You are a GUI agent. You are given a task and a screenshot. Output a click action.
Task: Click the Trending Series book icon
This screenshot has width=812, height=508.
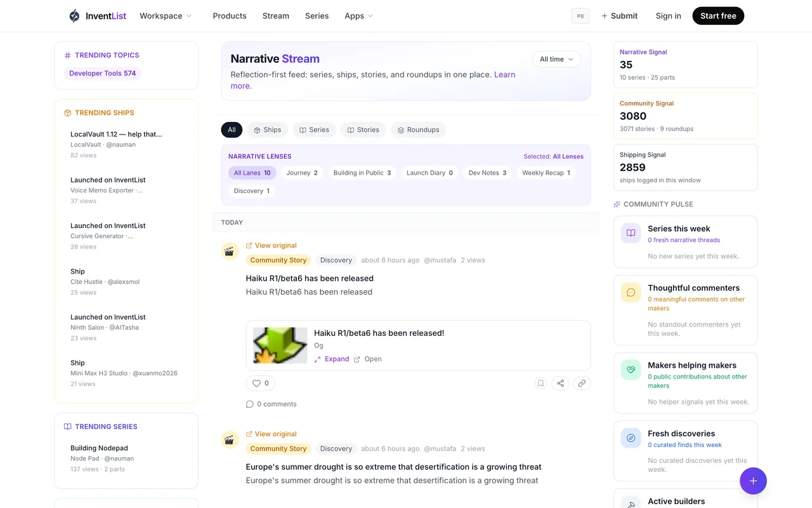[68, 427]
